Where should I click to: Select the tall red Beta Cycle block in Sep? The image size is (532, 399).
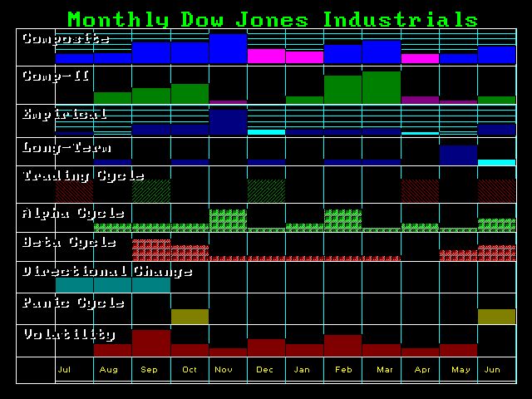[x=151, y=250]
